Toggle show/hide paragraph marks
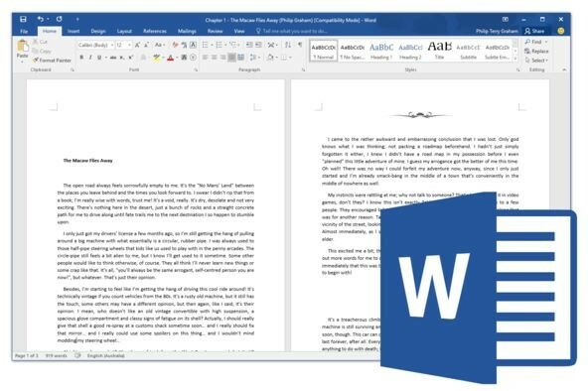The height and width of the screenshot is (391, 588). (x=300, y=45)
